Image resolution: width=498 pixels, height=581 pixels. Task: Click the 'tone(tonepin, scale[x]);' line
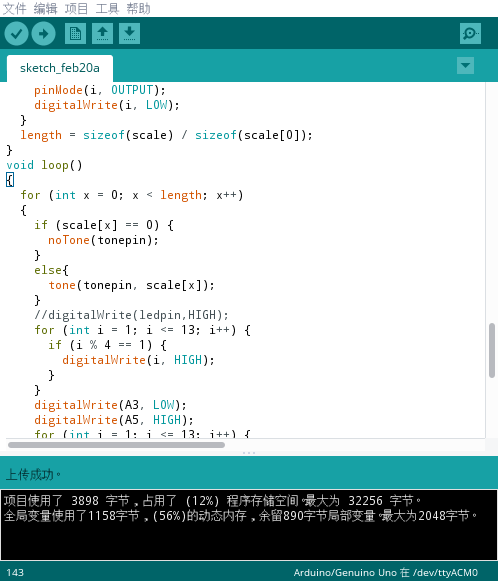[132, 285]
